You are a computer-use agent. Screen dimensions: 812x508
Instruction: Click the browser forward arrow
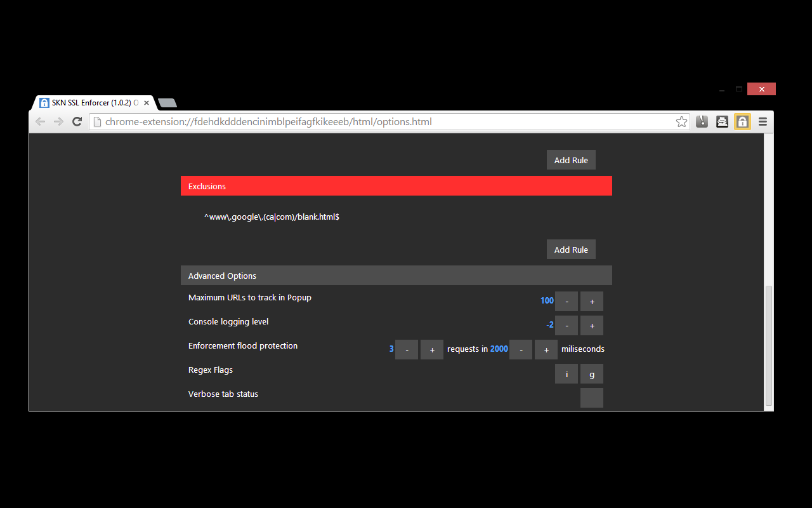pos(58,121)
